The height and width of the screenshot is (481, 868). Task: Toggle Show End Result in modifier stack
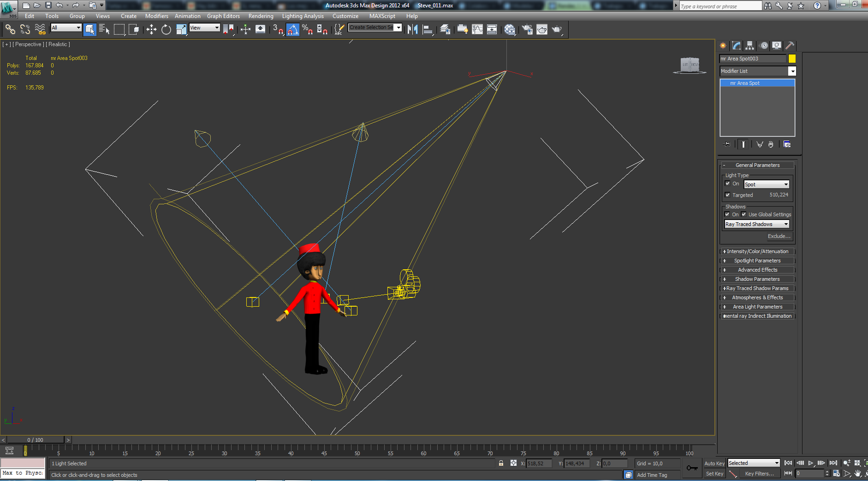[x=743, y=144]
